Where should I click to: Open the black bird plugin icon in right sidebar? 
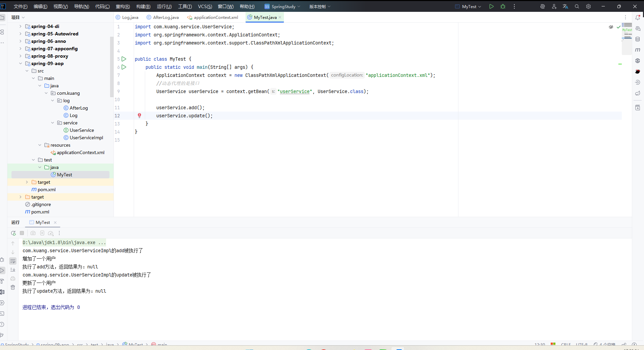[638, 71]
